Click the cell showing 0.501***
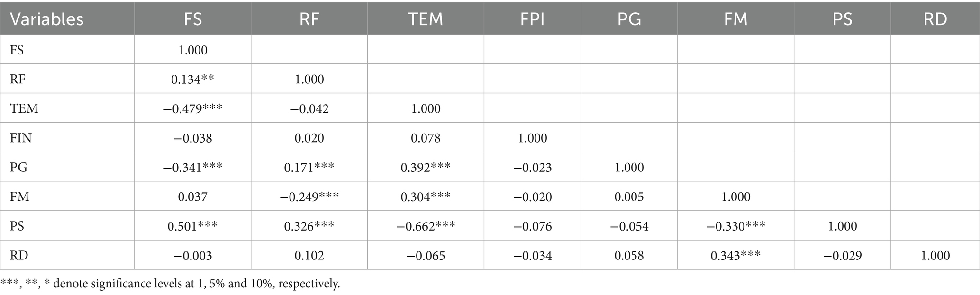This screenshot has width=980, height=295. pyautogui.click(x=192, y=226)
